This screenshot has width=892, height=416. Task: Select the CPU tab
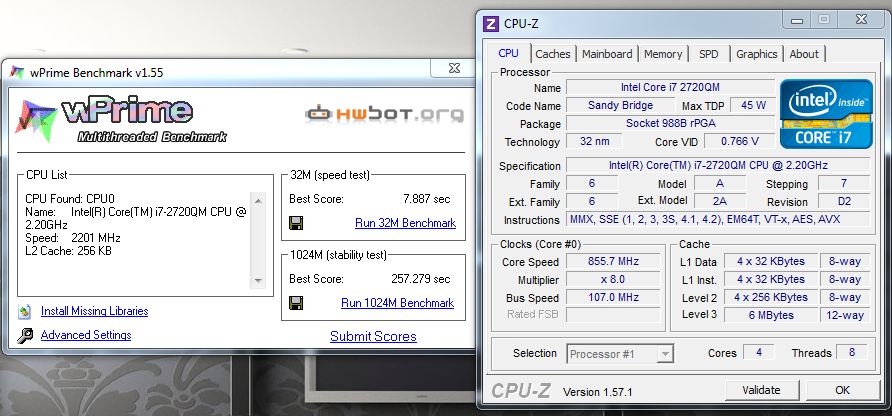pyautogui.click(x=508, y=53)
